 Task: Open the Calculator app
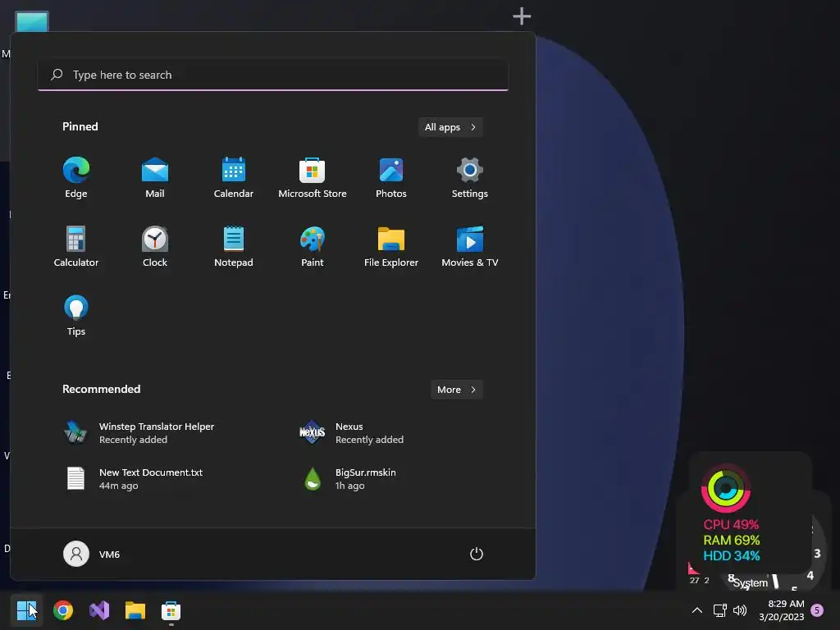(x=76, y=246)
